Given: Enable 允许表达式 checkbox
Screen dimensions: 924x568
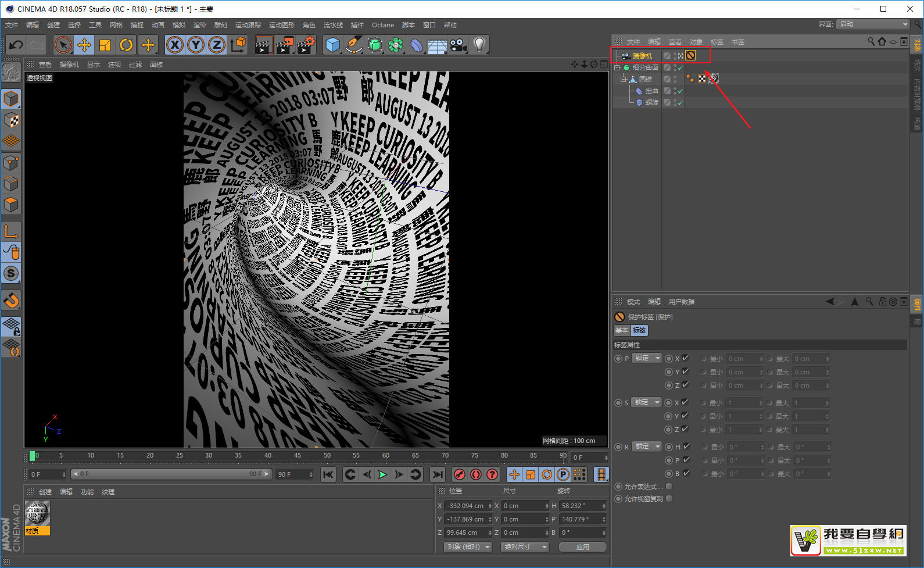Looking at the screenshot, I should click(669, 486).
